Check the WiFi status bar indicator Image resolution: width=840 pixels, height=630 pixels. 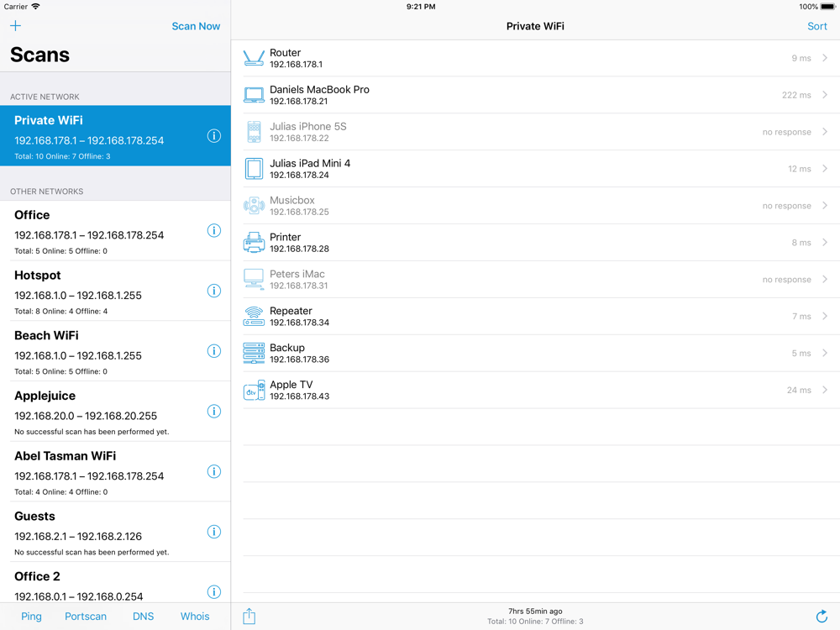point(35,7)
